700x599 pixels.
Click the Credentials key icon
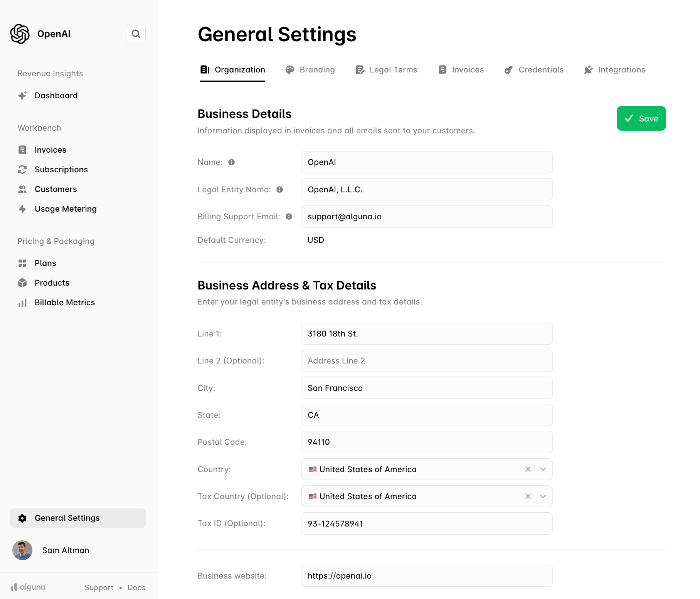coord(509,70)
